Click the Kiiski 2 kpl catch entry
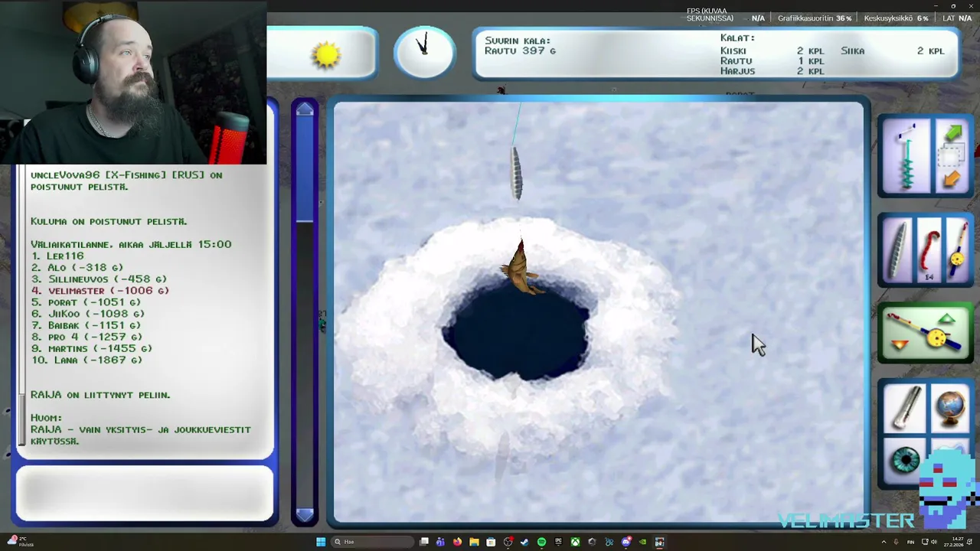Viewport: 980px width, 551px height. pos(772,51)
